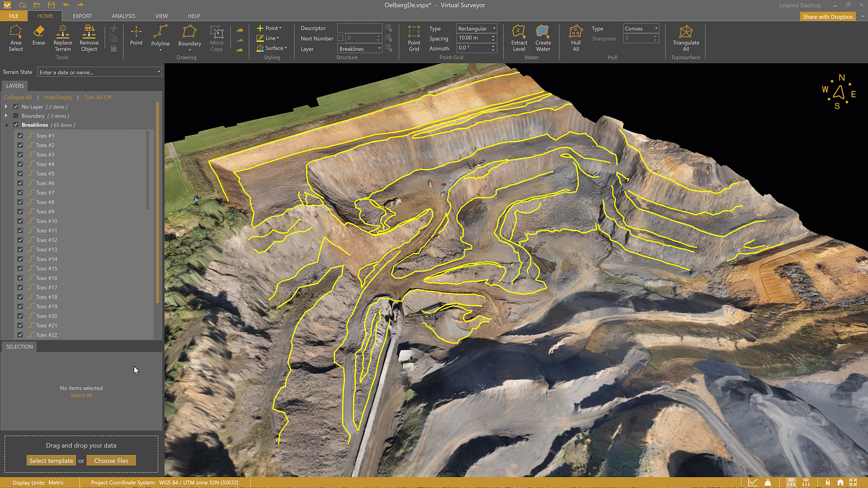Click the Point Grid icon
Image resolution: width=868 pixels, height=488 pixels.
(x=414, y=38)
